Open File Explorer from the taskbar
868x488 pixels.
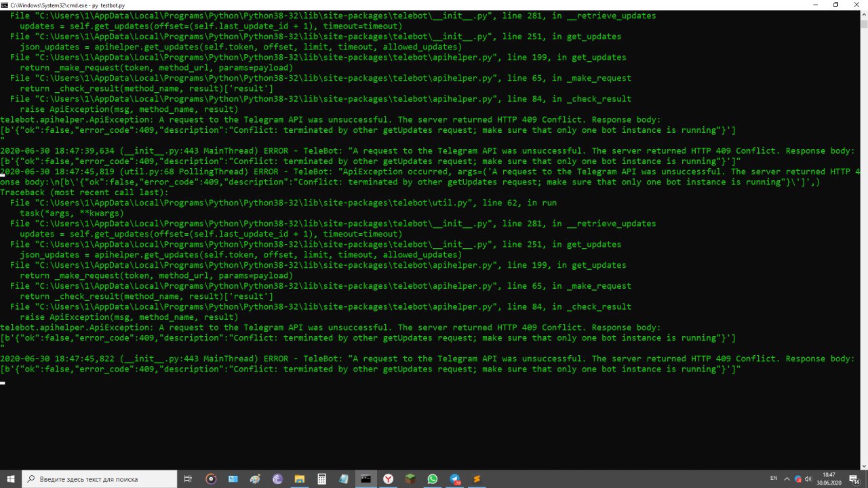pyautogui.click(x=299, y=479)
